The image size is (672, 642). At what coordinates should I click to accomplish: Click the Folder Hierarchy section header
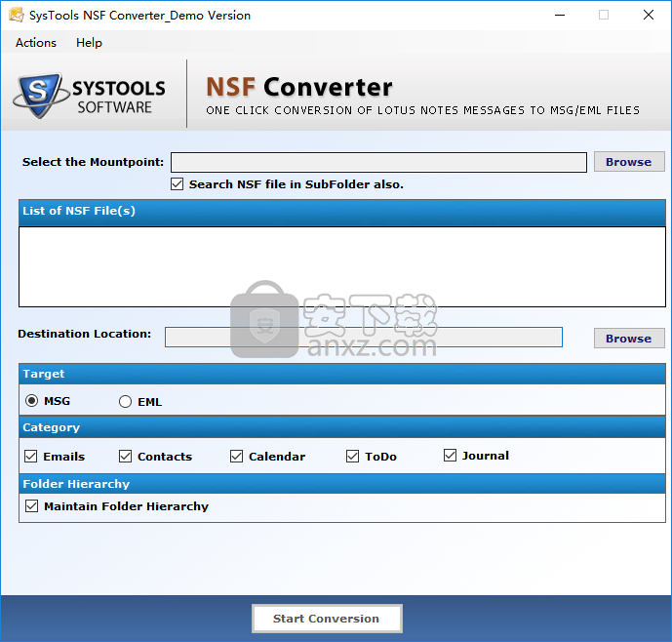[342, 484]
